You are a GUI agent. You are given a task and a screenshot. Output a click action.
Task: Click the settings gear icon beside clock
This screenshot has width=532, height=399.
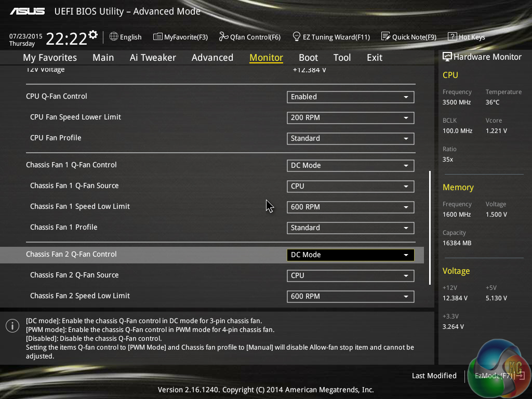93,35
